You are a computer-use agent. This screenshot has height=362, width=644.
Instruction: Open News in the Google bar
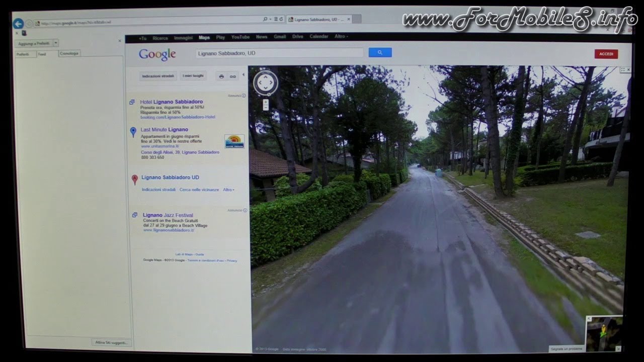pyautogui.click(x=262, y=37)
